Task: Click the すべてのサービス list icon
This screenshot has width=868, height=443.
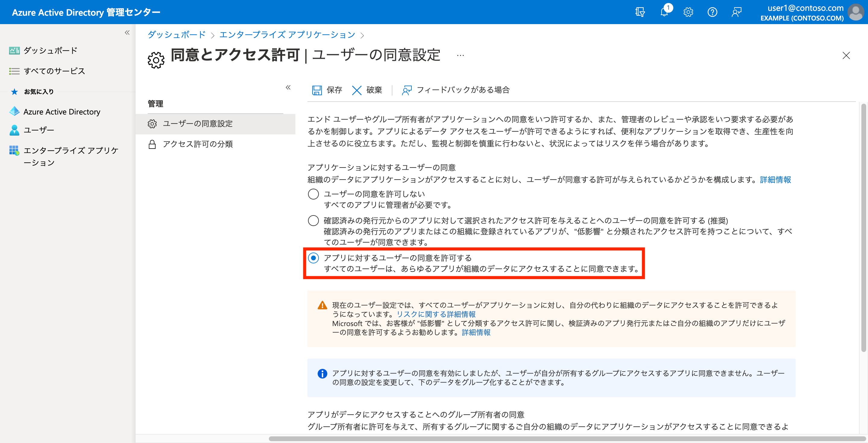Action: (14, 71)
